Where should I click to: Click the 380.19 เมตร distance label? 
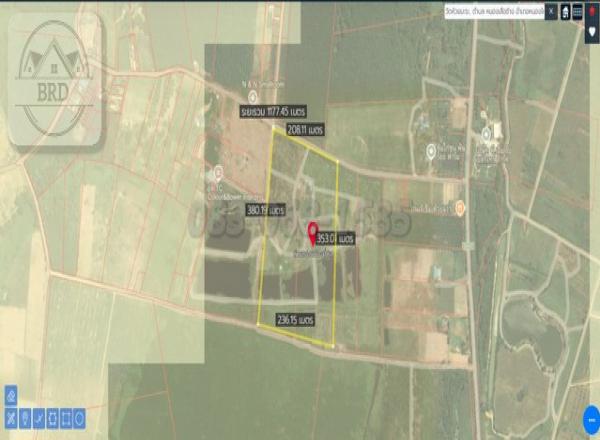[x=266, y=211]
